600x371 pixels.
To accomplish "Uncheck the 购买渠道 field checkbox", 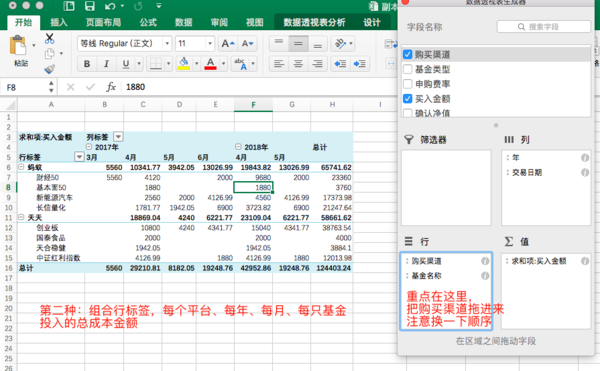I will [x=408, y=55].
